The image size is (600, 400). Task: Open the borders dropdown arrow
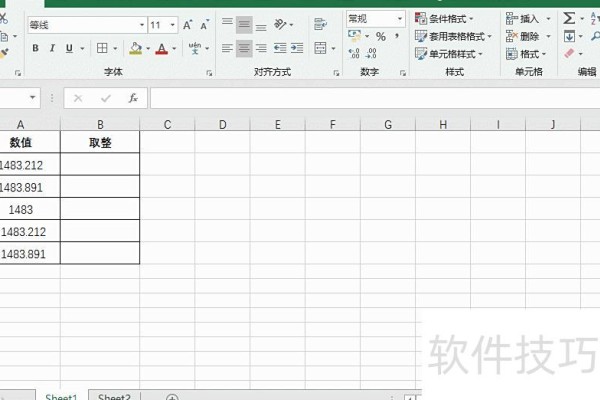(115, 49)
